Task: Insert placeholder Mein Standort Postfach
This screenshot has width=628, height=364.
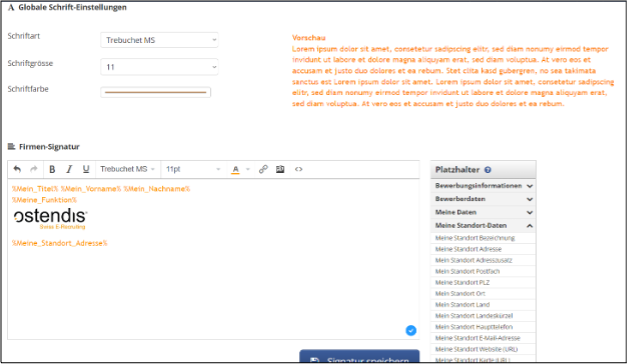Action: 483,271
